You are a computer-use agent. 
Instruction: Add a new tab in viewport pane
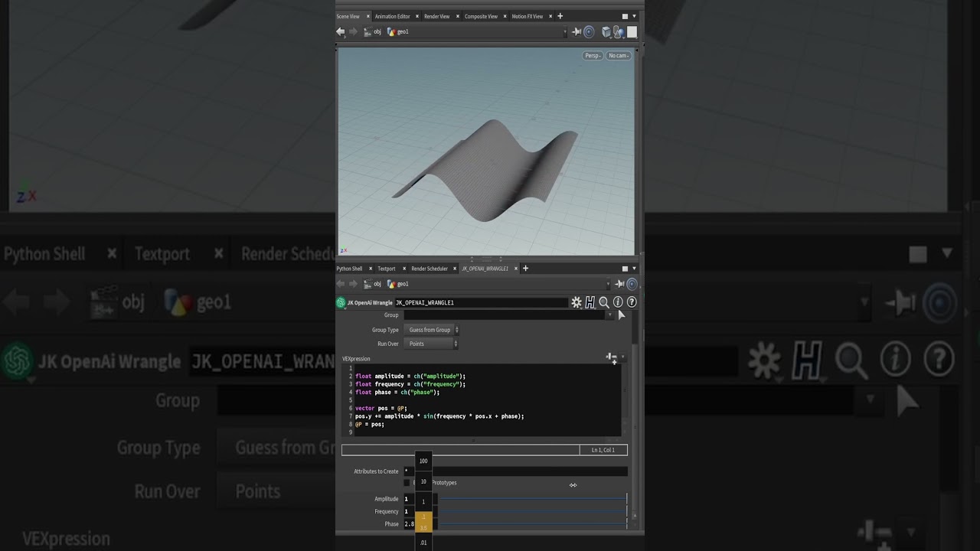[x=560, y=16]
